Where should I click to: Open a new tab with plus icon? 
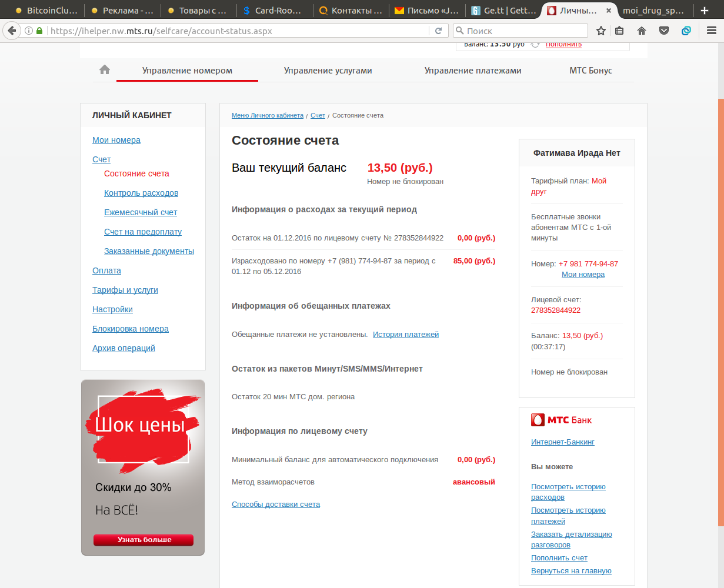(705, 11)
